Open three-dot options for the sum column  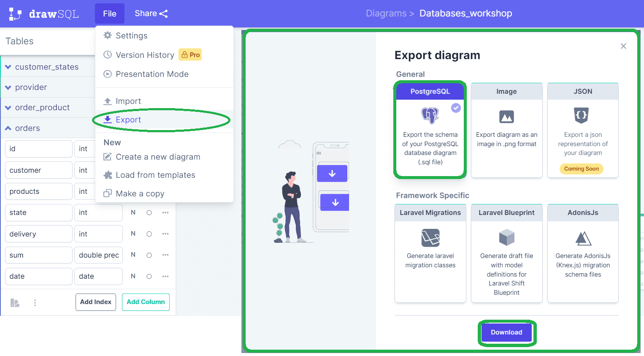[x=165, y=255]
